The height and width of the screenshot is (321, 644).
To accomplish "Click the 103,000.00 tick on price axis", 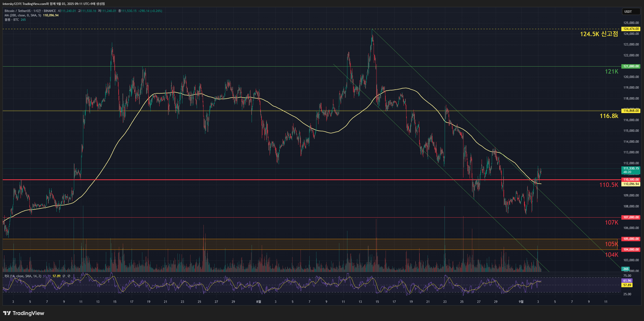I will tap(631, 260).
